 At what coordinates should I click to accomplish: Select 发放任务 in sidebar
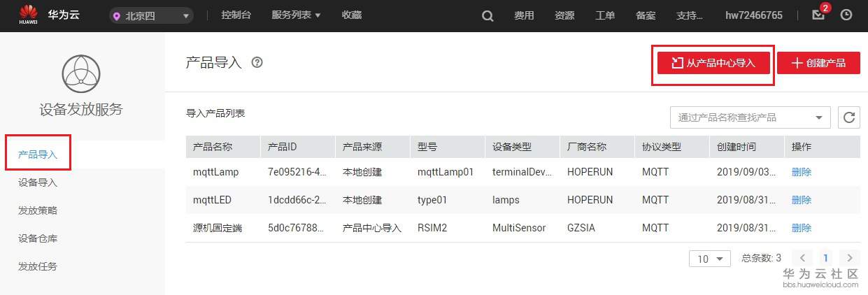coord(38,266)
